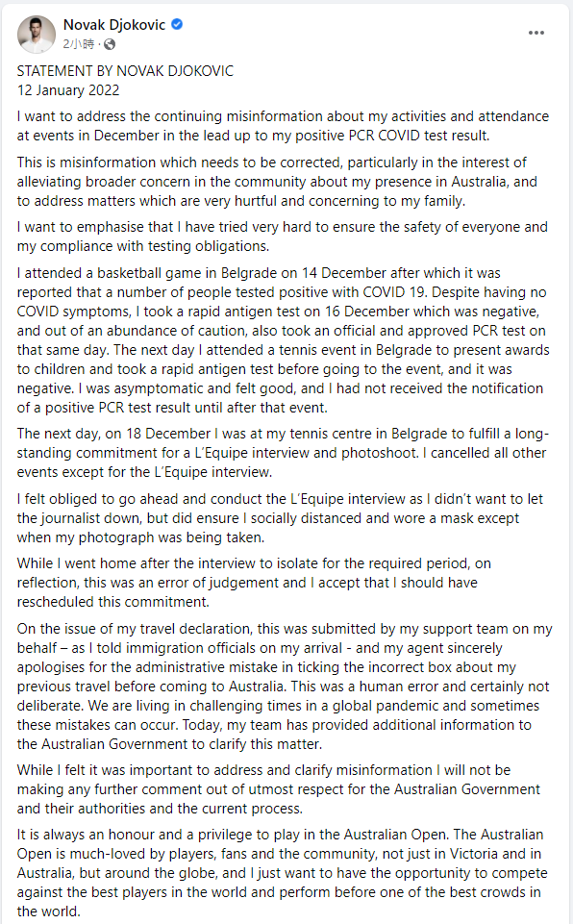
Task: Open Novak Djokovic's profile picture
Action: pyautogui.click(x=37, y=35)
